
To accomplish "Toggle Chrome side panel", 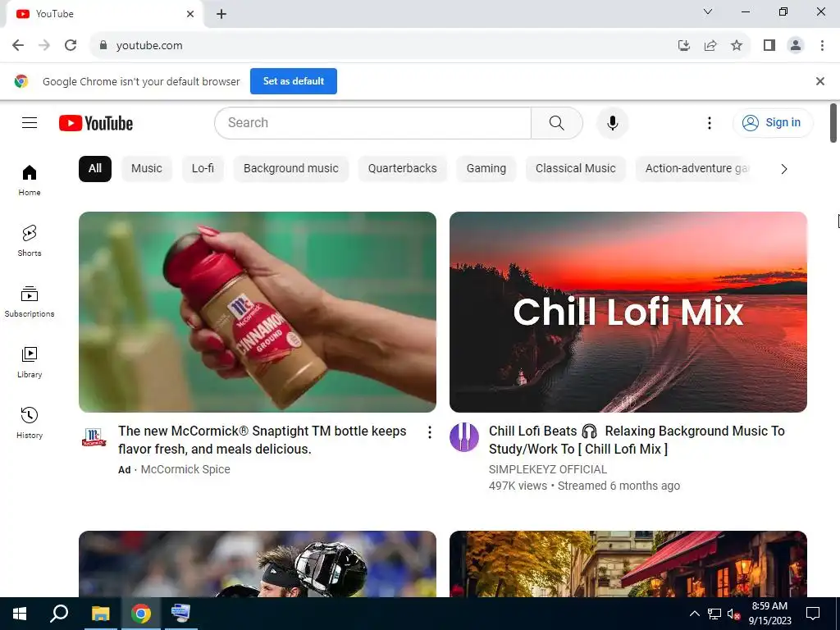I will pyautogui.click(x=769, y=46).
